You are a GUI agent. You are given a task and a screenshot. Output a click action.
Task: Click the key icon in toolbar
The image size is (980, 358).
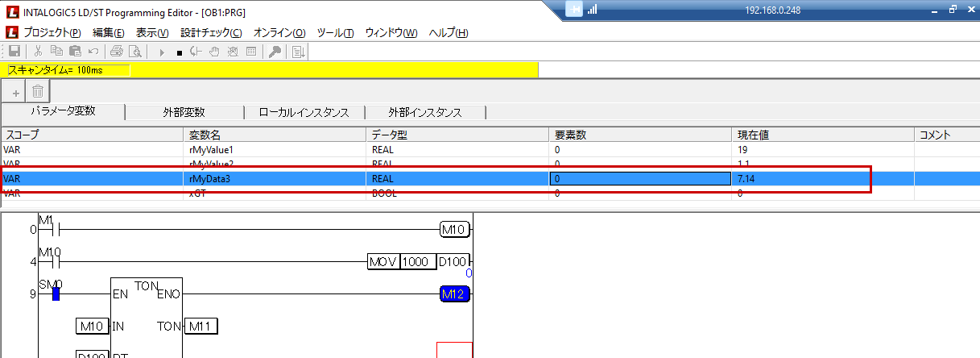pyautogui.click(x=275, y=52)
